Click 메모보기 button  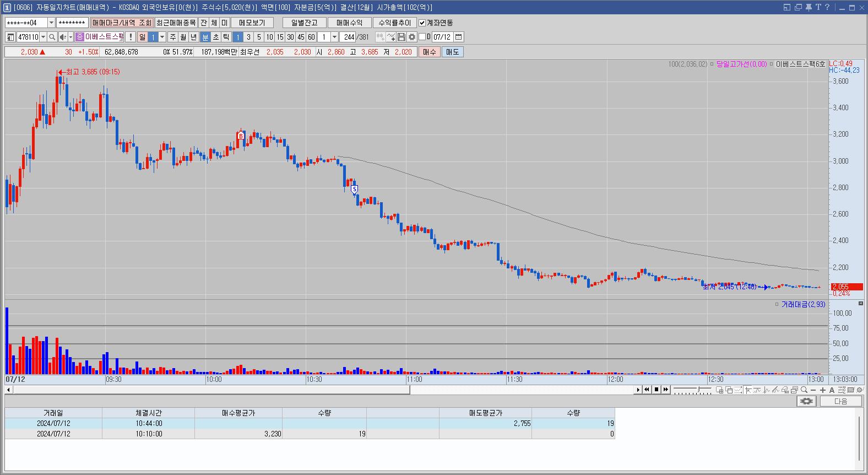click(x=252, y=23)
